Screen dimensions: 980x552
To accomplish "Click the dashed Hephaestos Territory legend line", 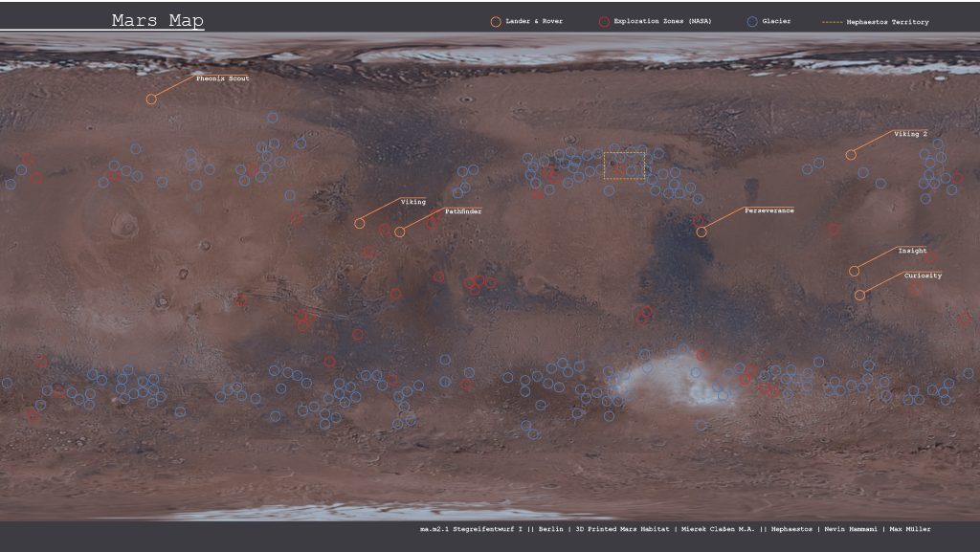I will [x=832, y=22].
